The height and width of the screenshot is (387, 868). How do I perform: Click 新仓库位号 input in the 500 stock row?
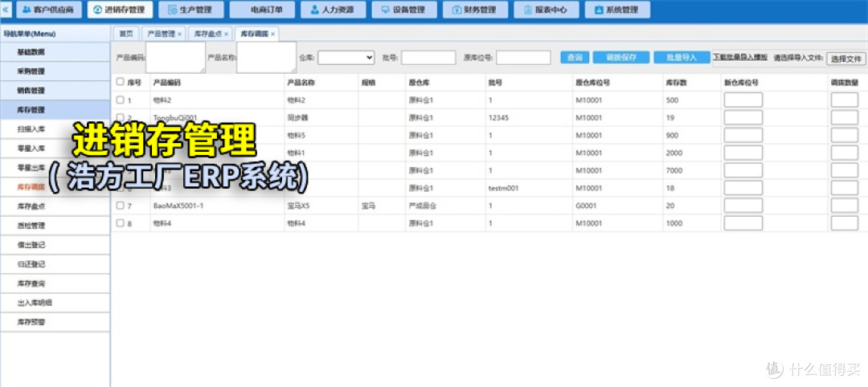tap(743, 100)
